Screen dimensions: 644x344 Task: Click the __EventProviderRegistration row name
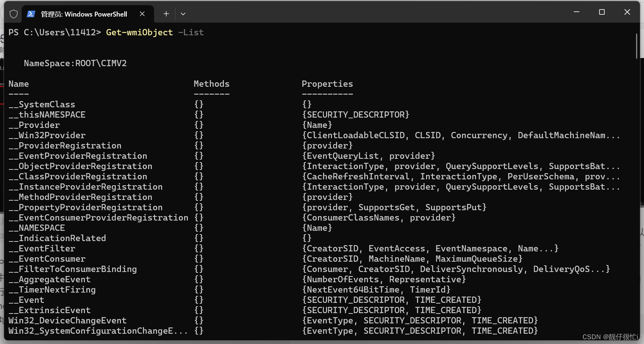click(78, 156)
